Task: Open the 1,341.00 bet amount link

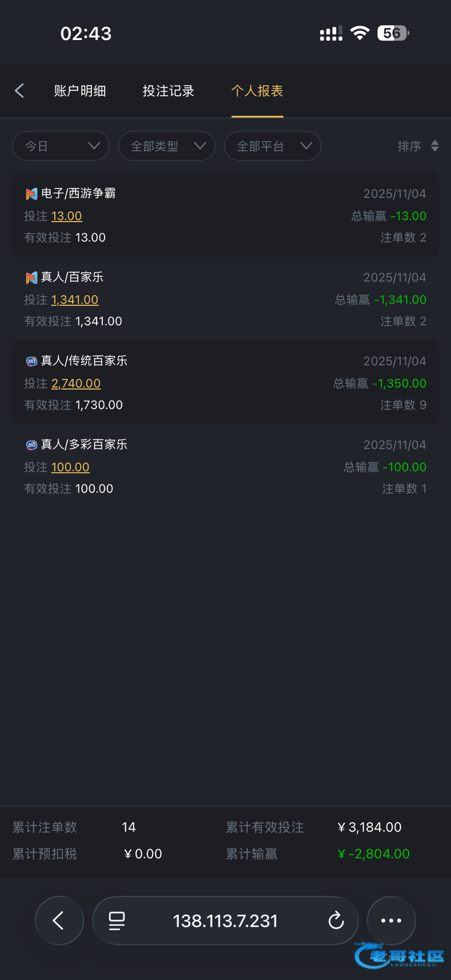Action: pos(75,300)
